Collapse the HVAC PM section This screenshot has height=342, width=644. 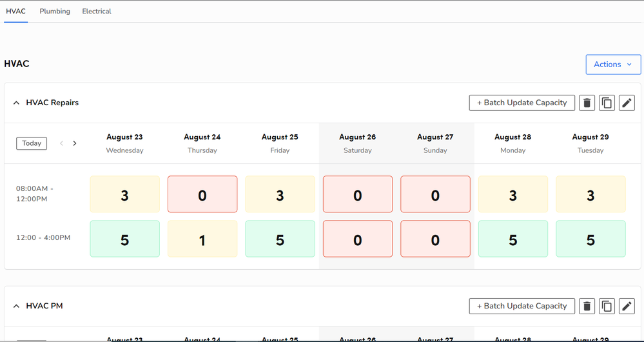point(16,306)
